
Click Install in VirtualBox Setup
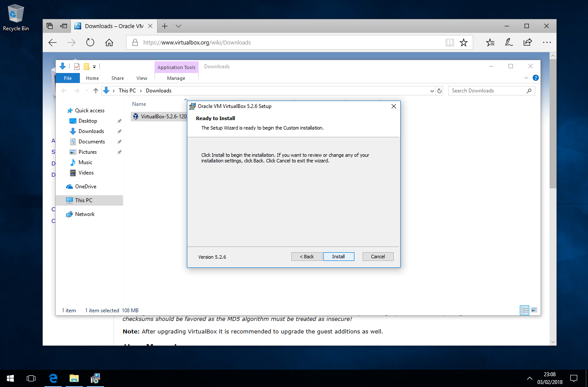pyautogui.click(x=338, y=257)
